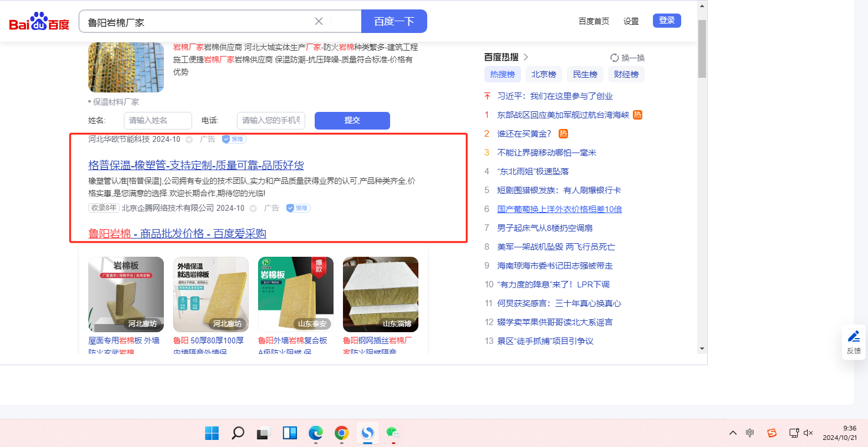Open hot search 习近平：我们在这里参与了创业

click(555, 96)
